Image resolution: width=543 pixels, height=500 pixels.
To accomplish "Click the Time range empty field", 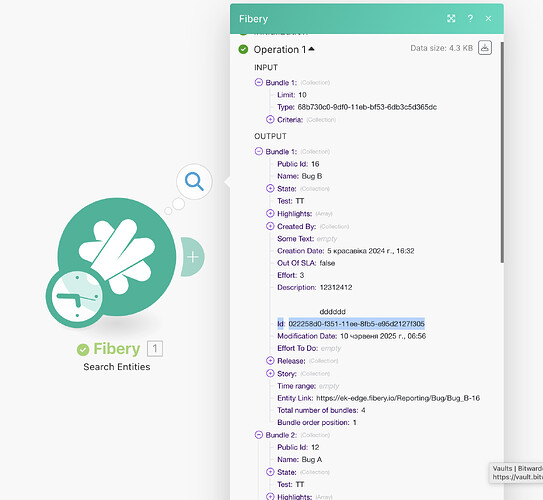I will [329, 386].
